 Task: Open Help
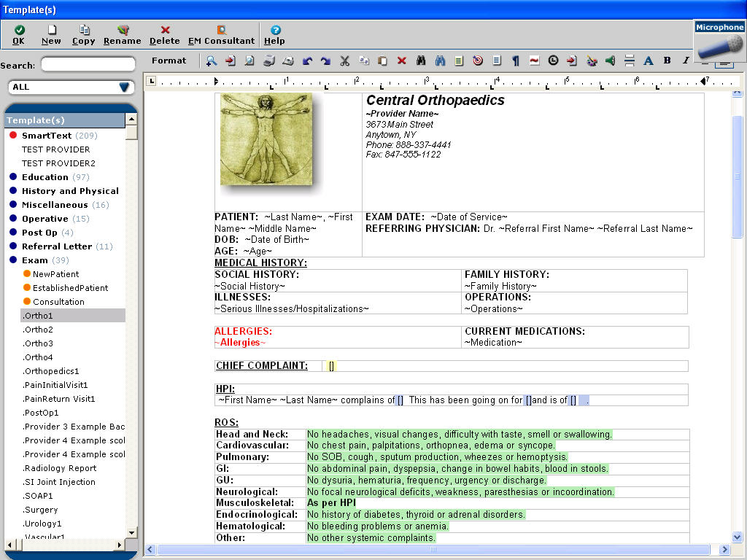click(275, 34)
